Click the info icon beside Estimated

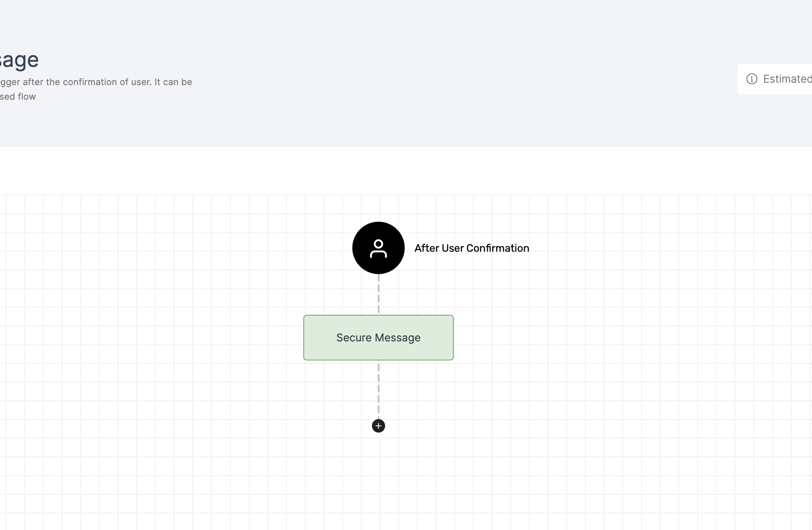tap(752, 79)
